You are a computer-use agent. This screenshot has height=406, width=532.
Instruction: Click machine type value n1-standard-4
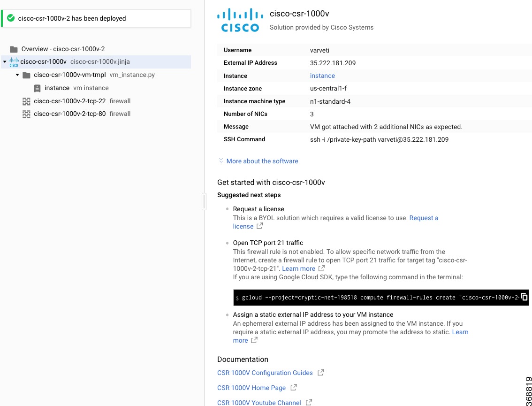pos(330,101)
